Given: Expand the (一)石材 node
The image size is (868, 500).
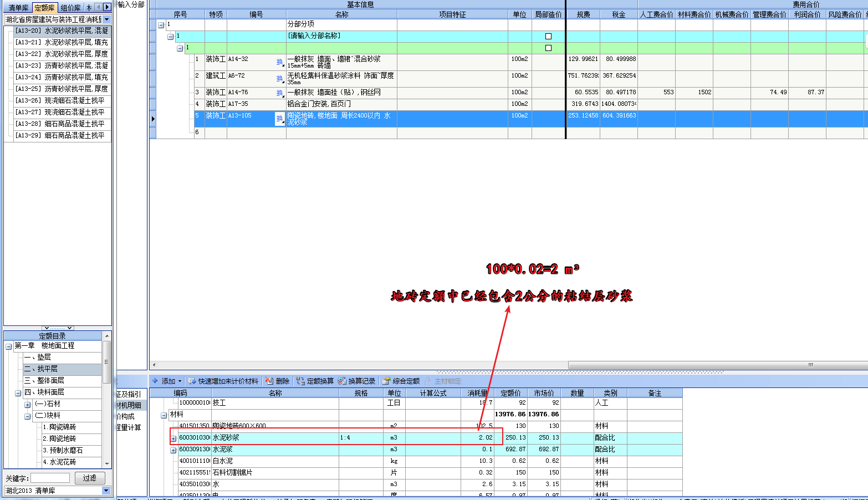Looking at the screenshot, I should (x=27, y=405).
